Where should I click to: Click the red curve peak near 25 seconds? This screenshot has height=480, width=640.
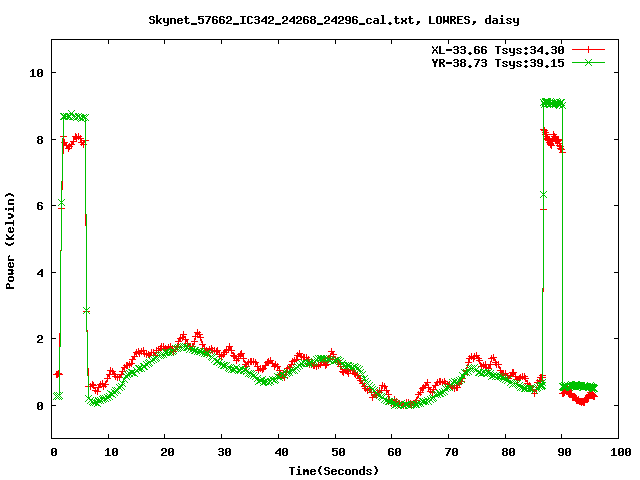pyautogui.click(x=198, y=334)
